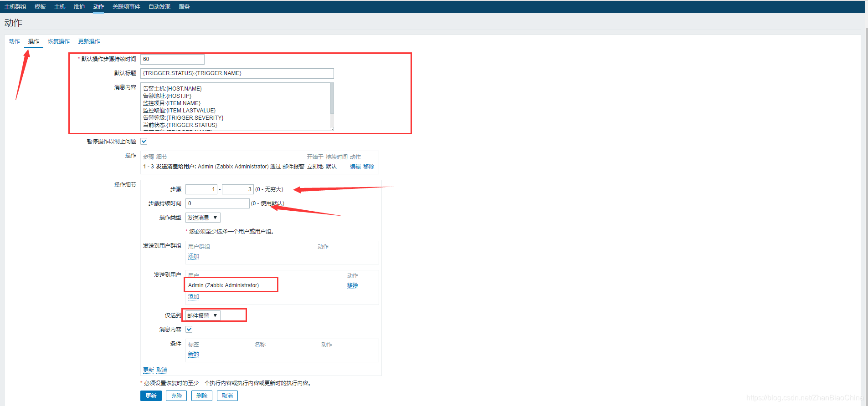This screenshot has width=868, height=406.
Task: Click the 克隆 button
Action: (176, 396)
